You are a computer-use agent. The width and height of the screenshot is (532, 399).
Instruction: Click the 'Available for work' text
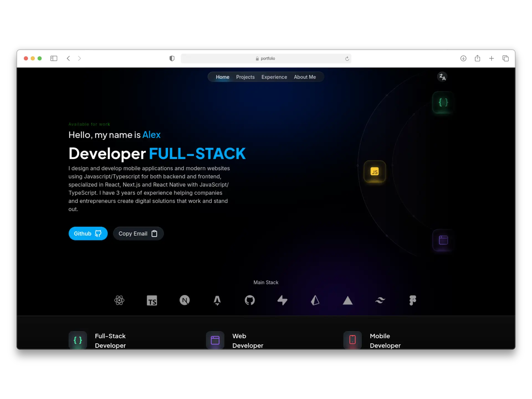click(89, 124)
